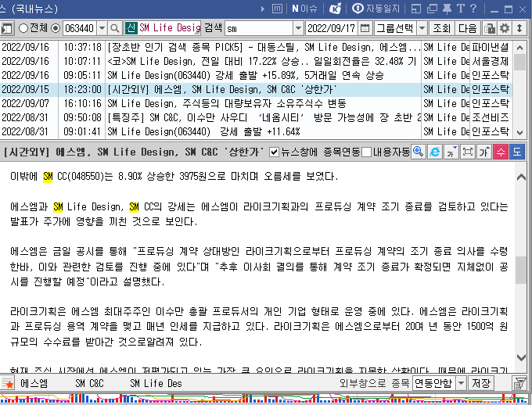The height and width of the screenshot is (405, 532).
Task: Click news list scroll-up arrow
Action: tap(519, 48)
